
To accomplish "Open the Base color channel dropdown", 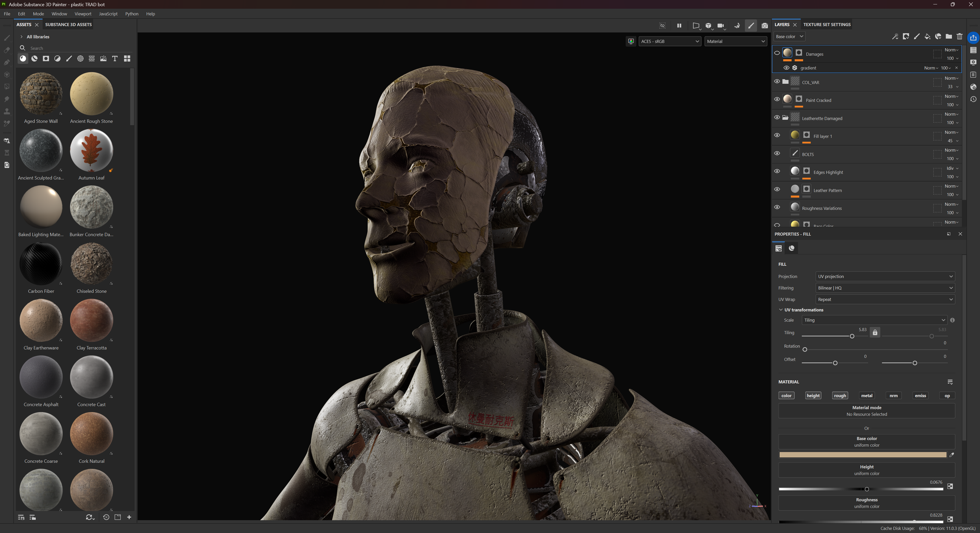I will point(789,36).
